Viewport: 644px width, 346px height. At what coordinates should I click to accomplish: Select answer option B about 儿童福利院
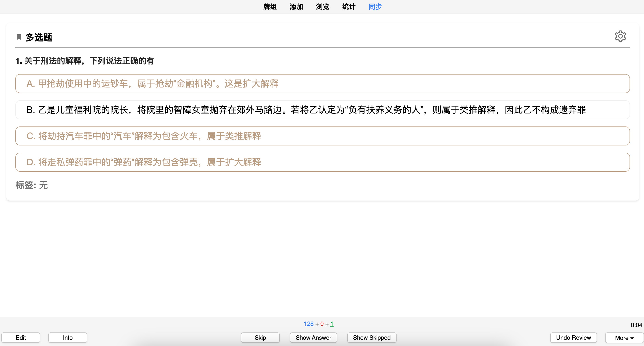coord(322,110)
